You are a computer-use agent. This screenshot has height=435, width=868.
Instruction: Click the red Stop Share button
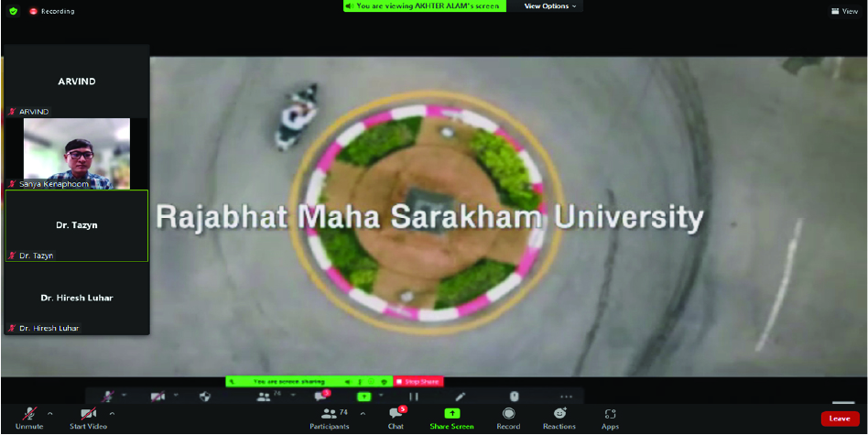418,382
